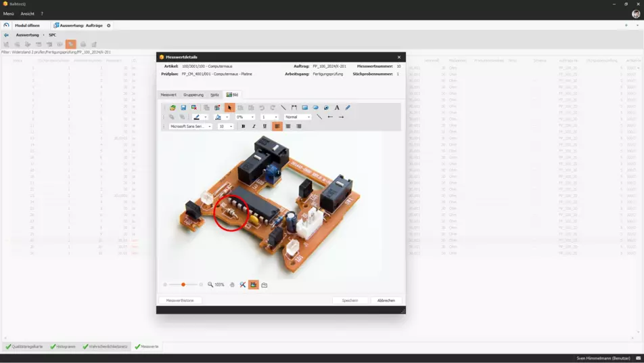Open the user avatar at top right
This screenshot has width=644, height=363.
pos(636,14)
